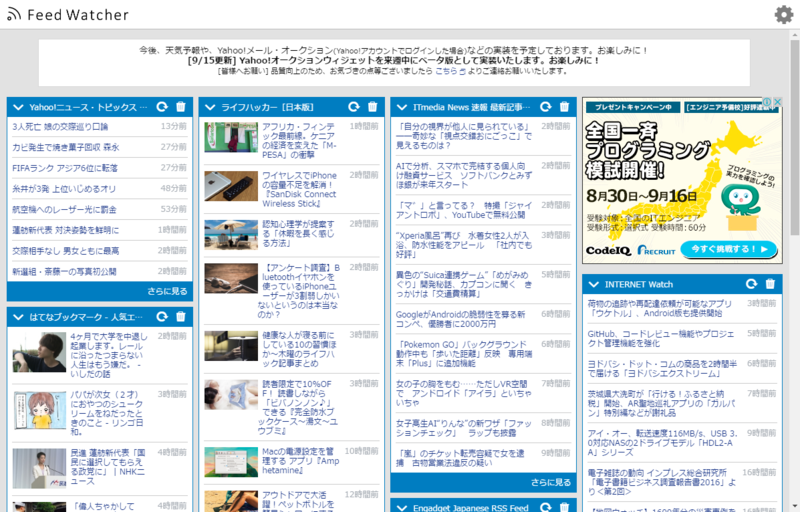
Task: Refresh the INTERNET Watch feed widget
Action: pyautogui.click(x=752, y=284)
